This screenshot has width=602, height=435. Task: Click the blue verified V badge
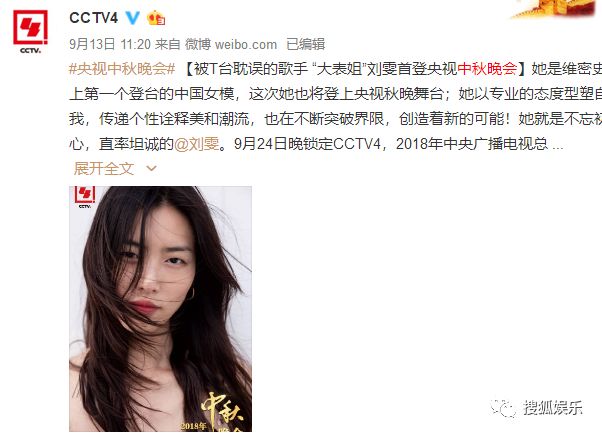pyautogui.click(x=132, y=18)
